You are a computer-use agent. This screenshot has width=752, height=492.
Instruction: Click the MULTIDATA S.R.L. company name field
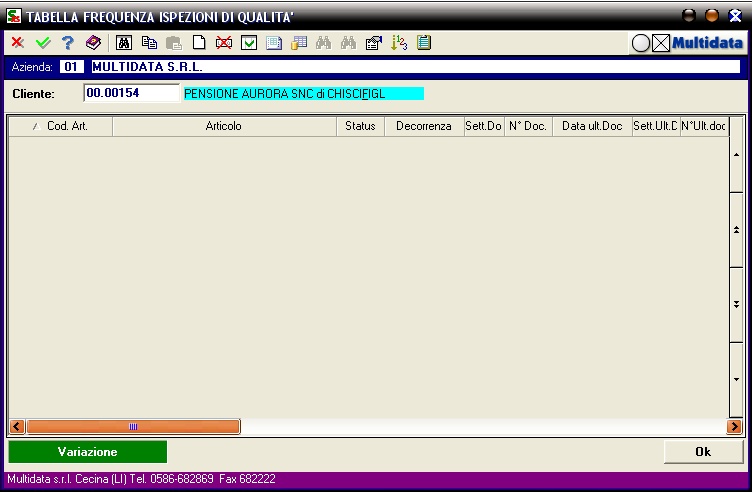(416, 67)
